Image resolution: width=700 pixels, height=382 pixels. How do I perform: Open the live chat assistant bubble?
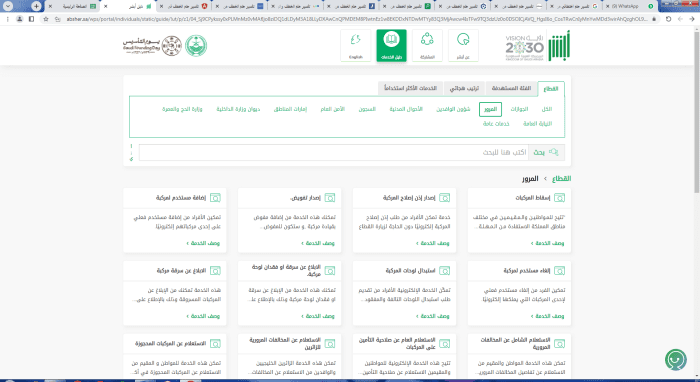tap(676, 360)
